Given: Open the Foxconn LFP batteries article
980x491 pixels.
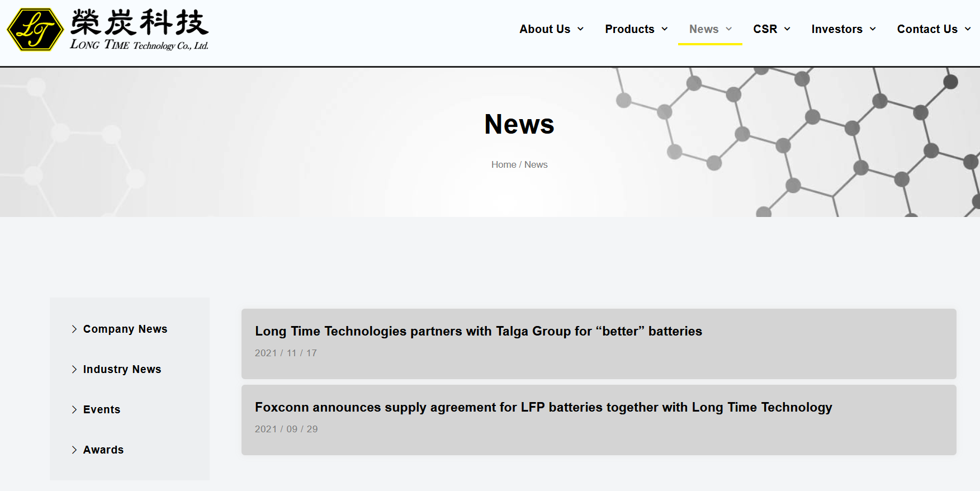Looking at the screenshot, I should (x=543, y=407).
